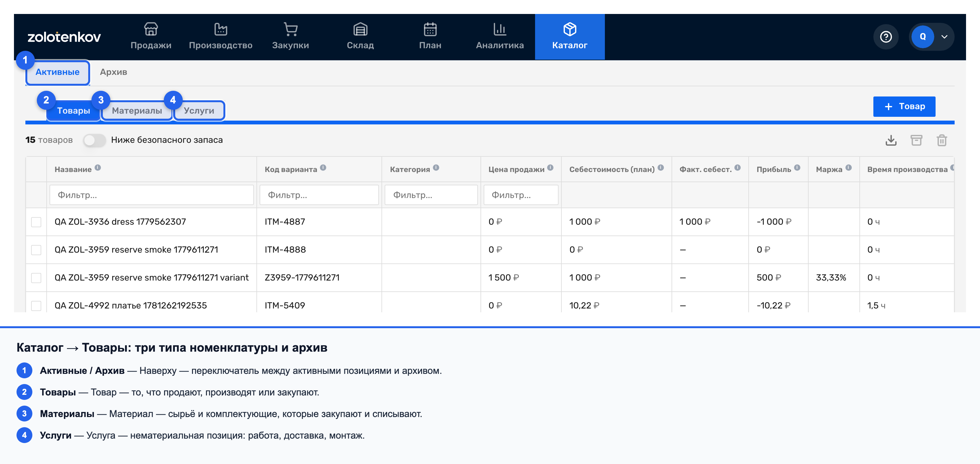The image size is (980, 464).
Task: Open QA ZOL-3936 dress 1779562307
Action: tap(120, 222)
